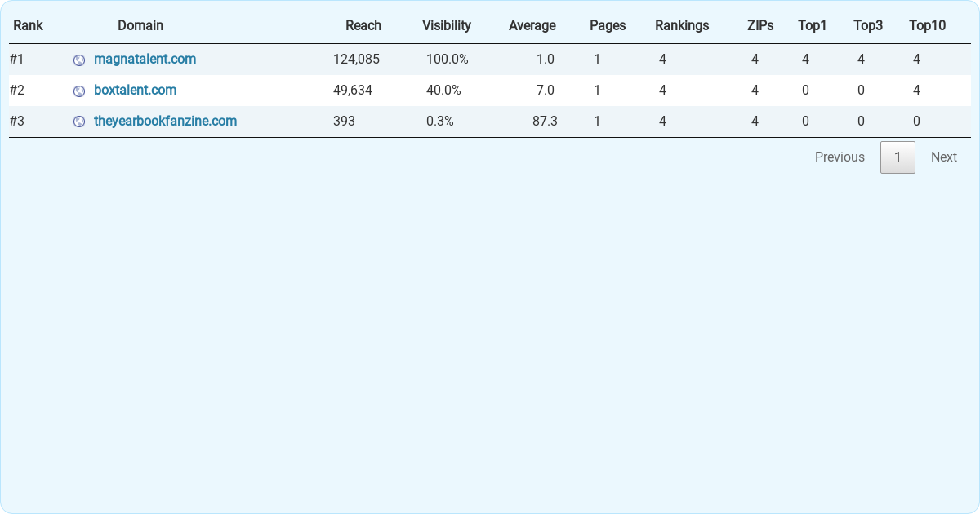Image resolution: width=980 pixels, height=514 pixels.
Task: Click the globe icon beside theyearbookfanzine.com
Action: click(x=79, y=122)
